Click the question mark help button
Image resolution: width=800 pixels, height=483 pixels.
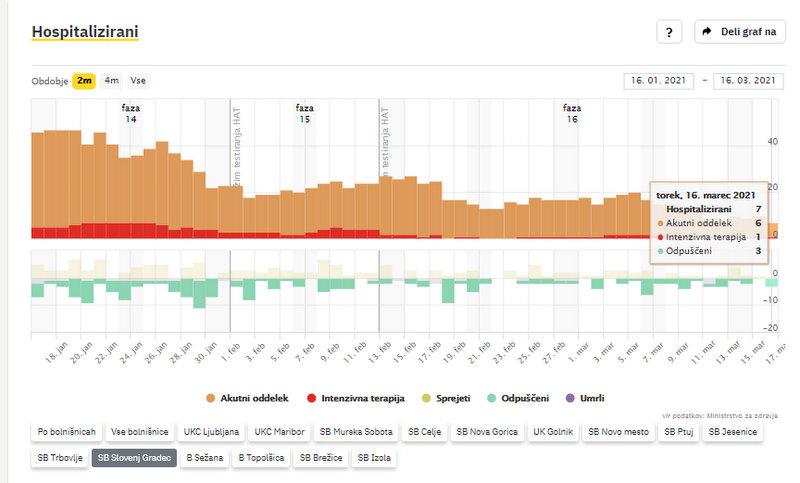669,32
